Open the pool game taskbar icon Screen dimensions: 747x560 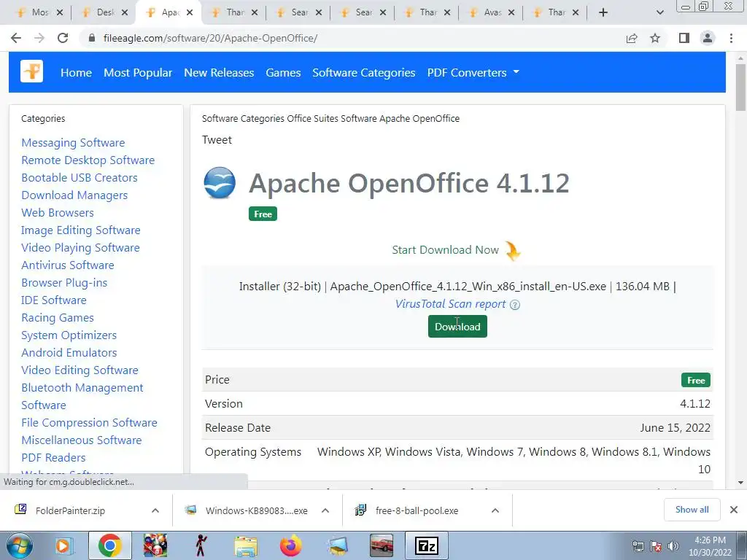155,545
